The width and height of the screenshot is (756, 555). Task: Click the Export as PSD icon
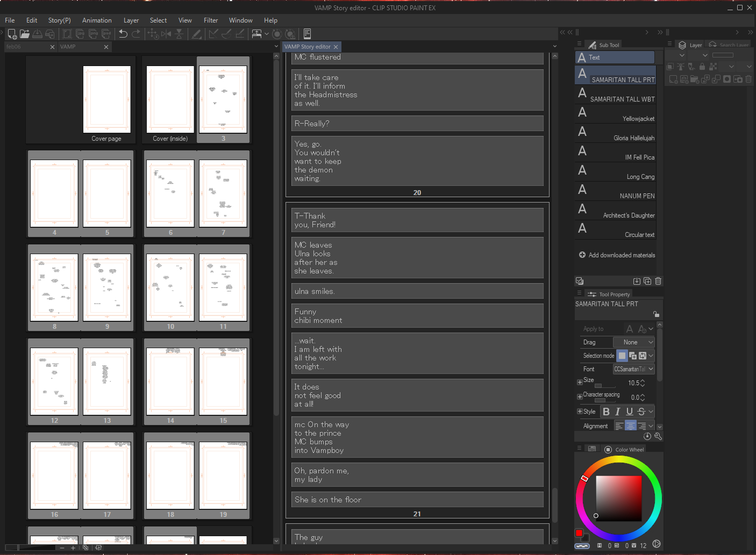tap(106, 34)
